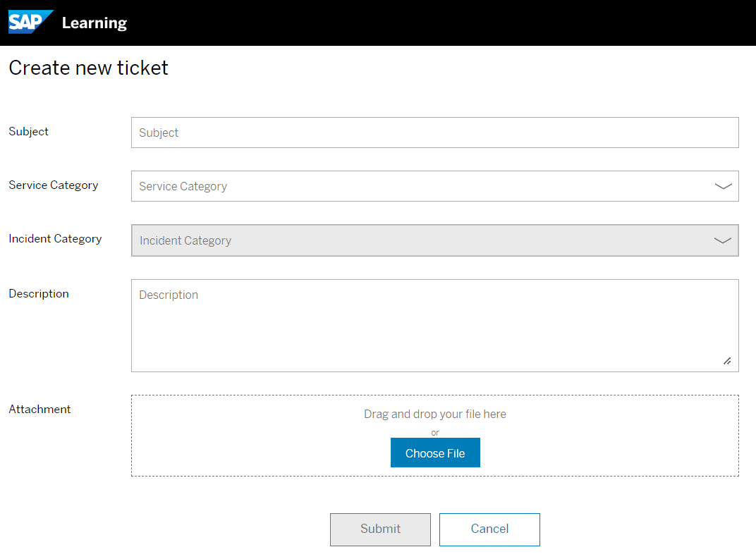
Task: Click the Description field label
Action: pos(39,294)
